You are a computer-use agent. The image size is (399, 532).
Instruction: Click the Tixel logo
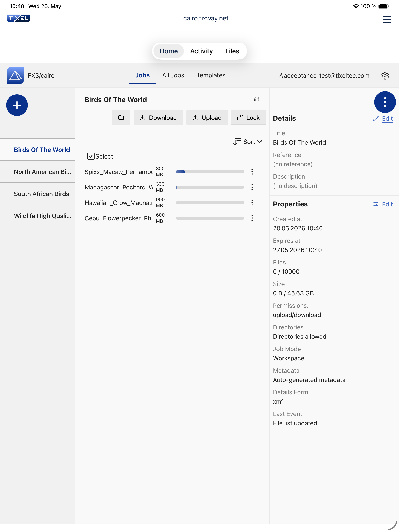coord(18,18)
